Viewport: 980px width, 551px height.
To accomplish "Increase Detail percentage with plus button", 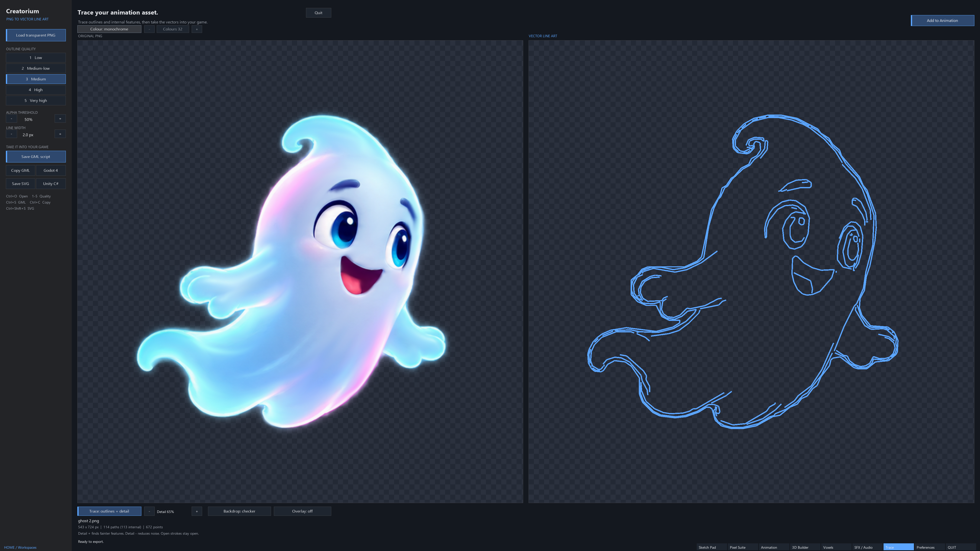I will [x=197, y=511].
